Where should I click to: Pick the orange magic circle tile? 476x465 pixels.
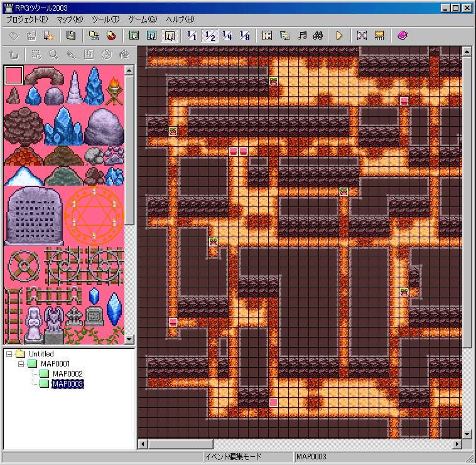(94, 216)
